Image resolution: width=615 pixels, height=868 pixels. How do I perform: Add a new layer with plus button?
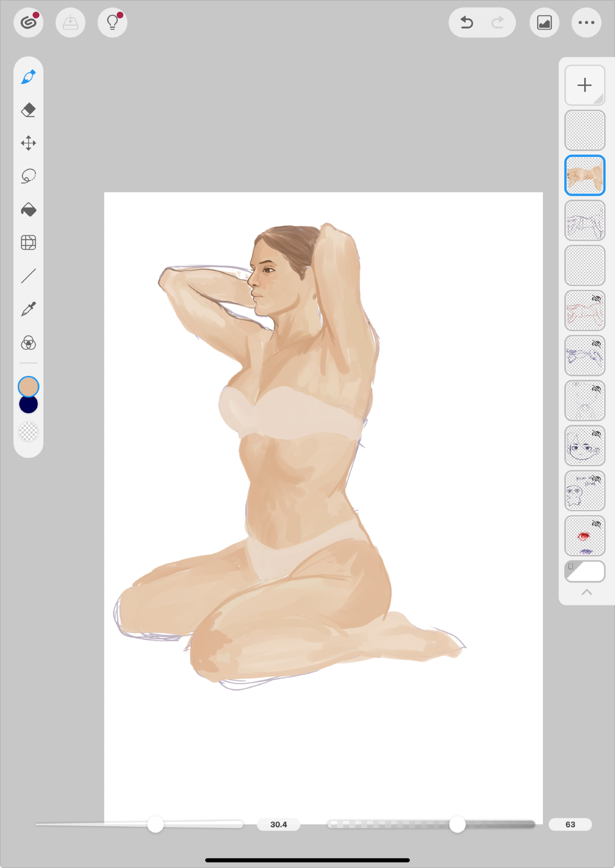coord(585,85)
